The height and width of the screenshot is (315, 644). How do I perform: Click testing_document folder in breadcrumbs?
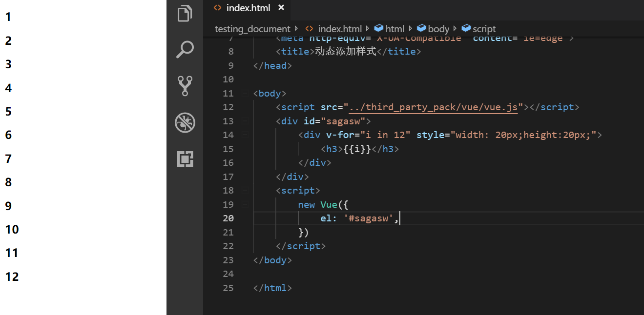click(x=252, y=29)
